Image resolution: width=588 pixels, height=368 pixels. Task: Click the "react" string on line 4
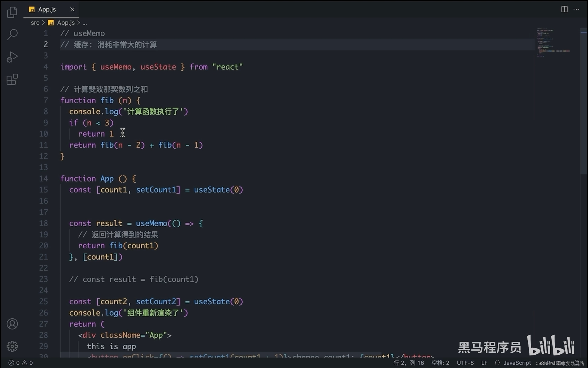click(x=227, y=67)
